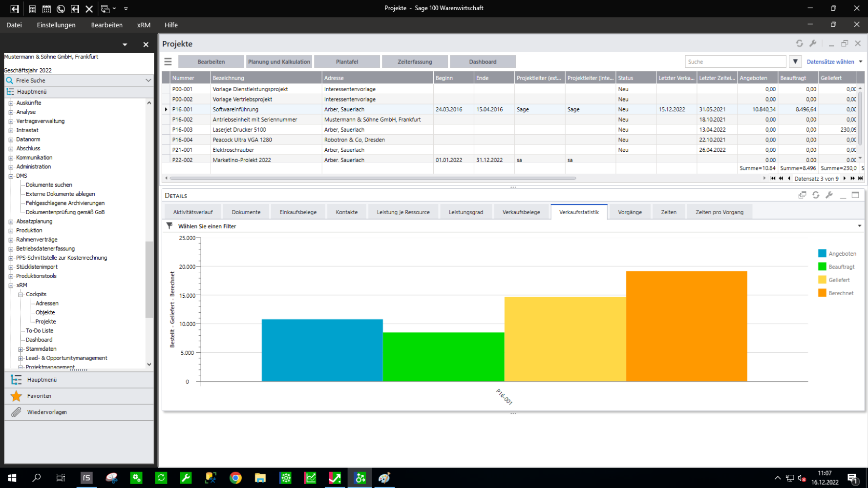Switch to the Verkaufsbelege tab
868x488 pixels.
click(521, 212)
